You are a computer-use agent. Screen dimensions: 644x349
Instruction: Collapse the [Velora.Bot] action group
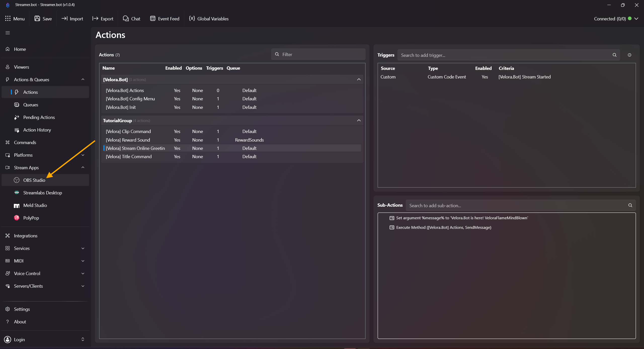point(359,79)
